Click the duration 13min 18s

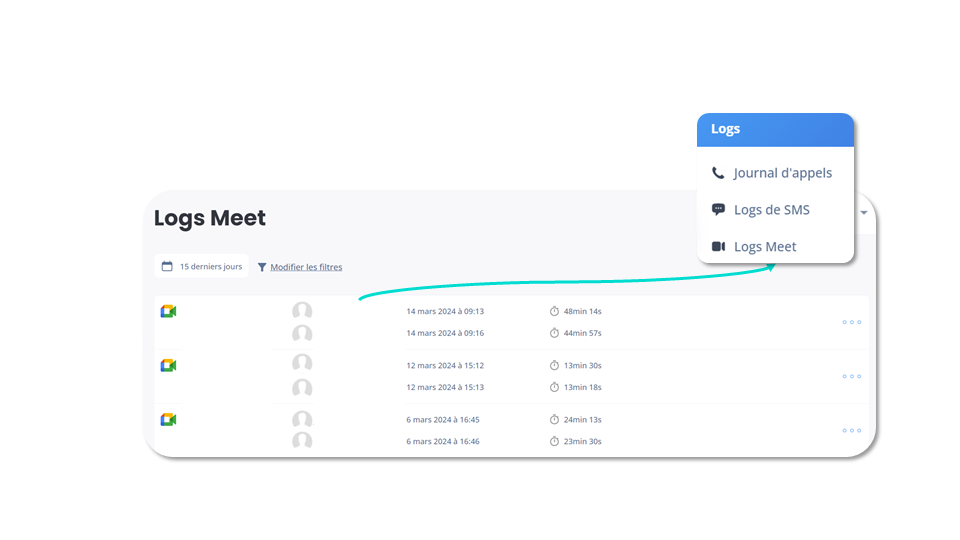pos(582,387)
